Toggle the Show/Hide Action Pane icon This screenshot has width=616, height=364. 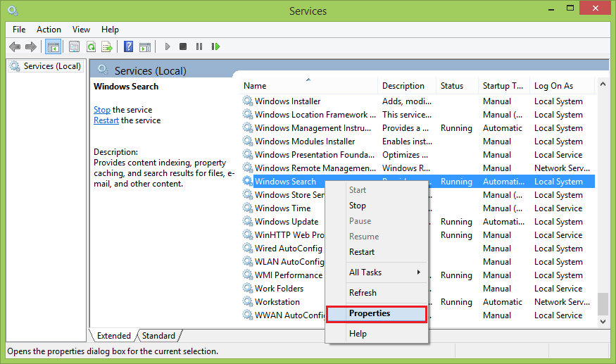coord(145,46)
